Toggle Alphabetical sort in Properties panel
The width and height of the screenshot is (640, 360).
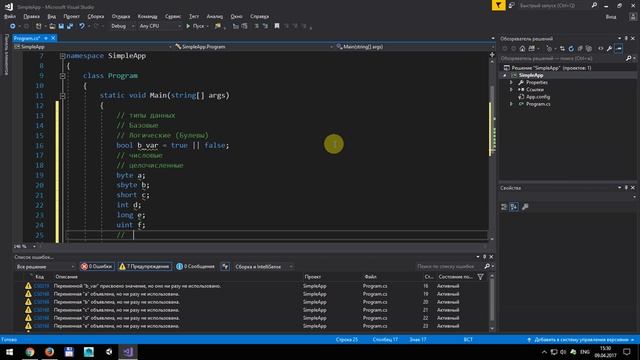point(514,207)
